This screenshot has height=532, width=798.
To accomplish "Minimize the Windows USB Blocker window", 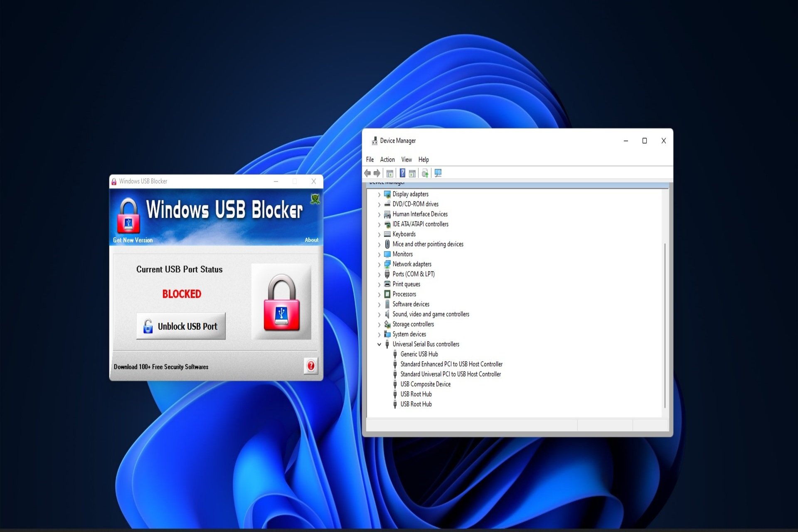I will pyautogui.click(x=276, y=182).
